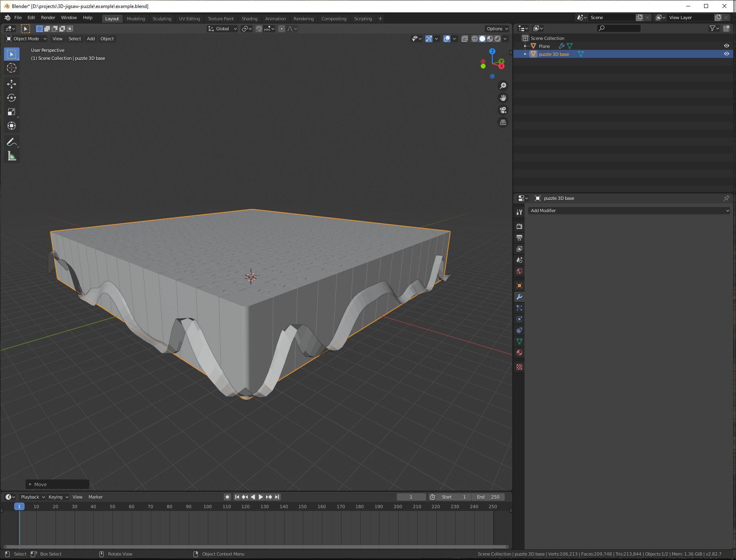736x560 pixels.
Task: Hide the puzzle 3D base object
Action: tap(726, 54)
